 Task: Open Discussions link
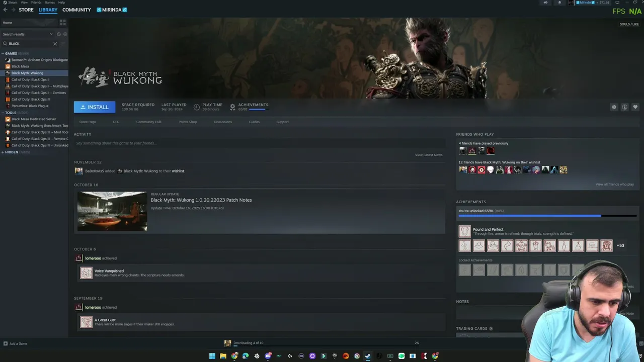[223, 122]
